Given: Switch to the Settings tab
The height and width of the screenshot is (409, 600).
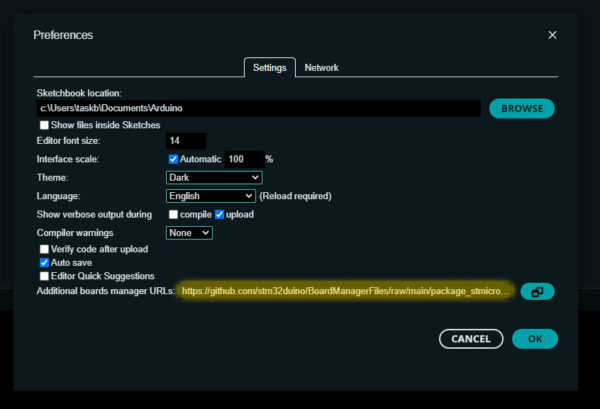Looking at the screenshot, I should pos(270,68).
